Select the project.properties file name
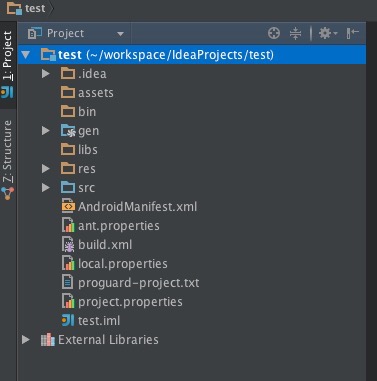 pyautogui.click(x=130, y=302)
